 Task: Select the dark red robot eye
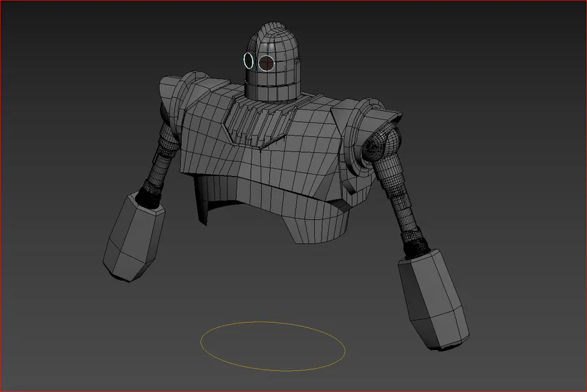pos(267,63)
